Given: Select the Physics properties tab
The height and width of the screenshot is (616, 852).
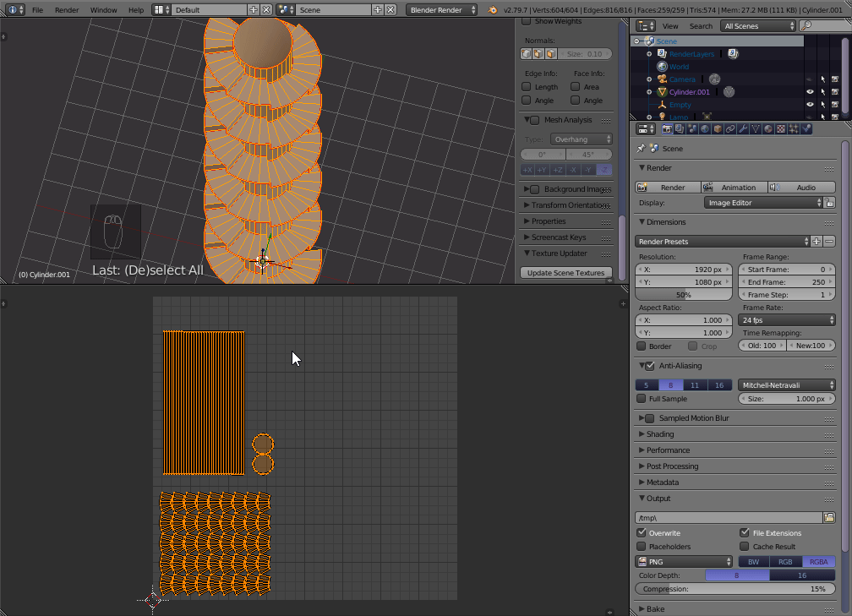Looking at the screenshot, I should [806, 128].
